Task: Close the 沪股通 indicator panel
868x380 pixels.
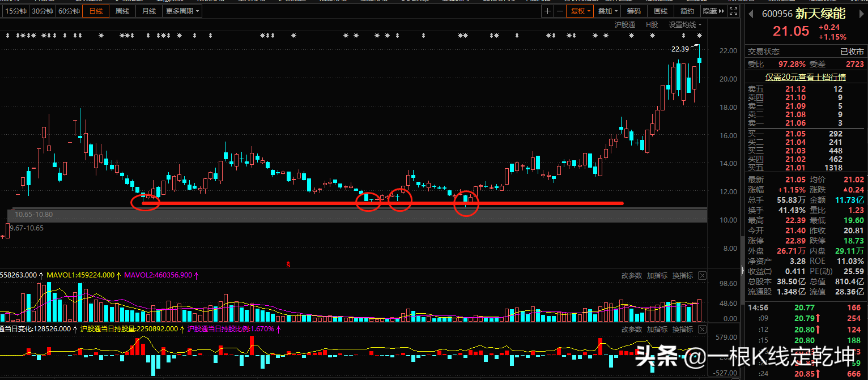Action: click(703, 330)
